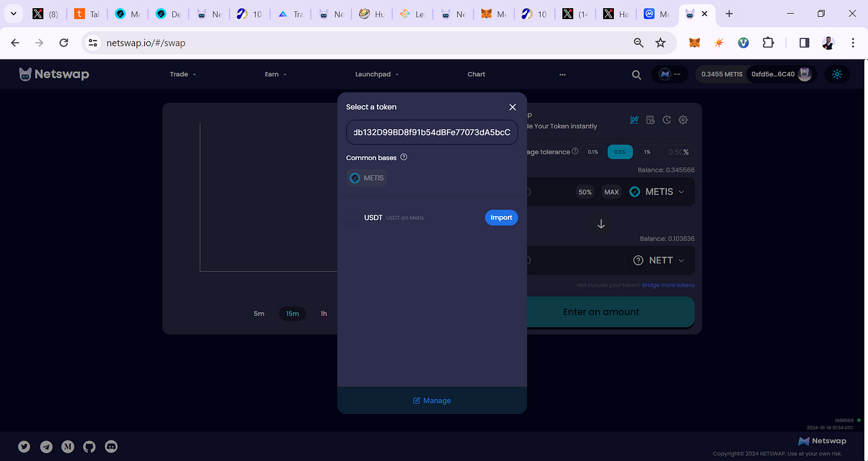The width and height of the screenshot is (868, 461).
Task: Set slippage tolerance to 1%
Action: tap(647, 152)
